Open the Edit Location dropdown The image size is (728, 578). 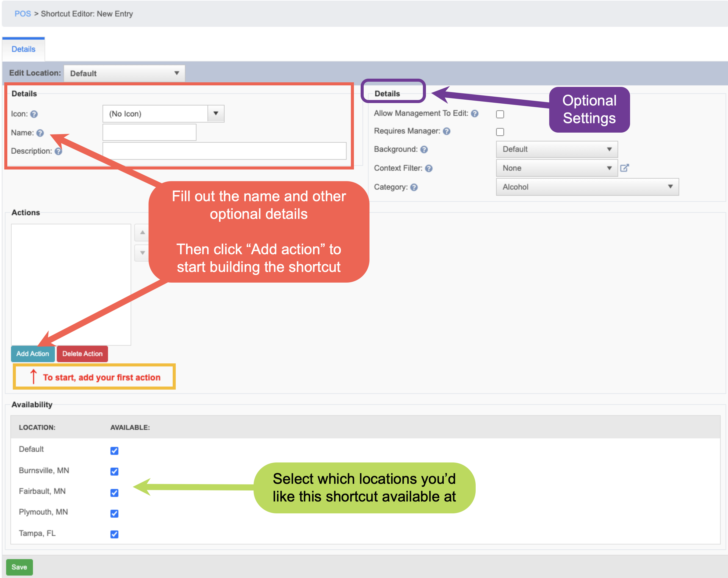[x=124, y=73]
